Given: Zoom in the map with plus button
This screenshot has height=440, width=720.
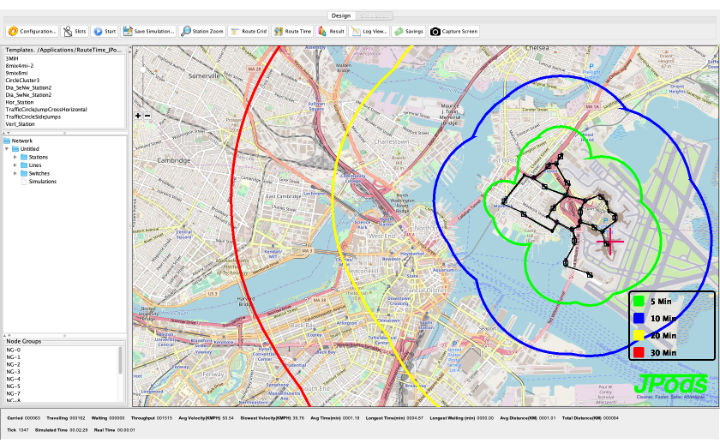Looking at the screenshot, I should [x=138, y=116].
